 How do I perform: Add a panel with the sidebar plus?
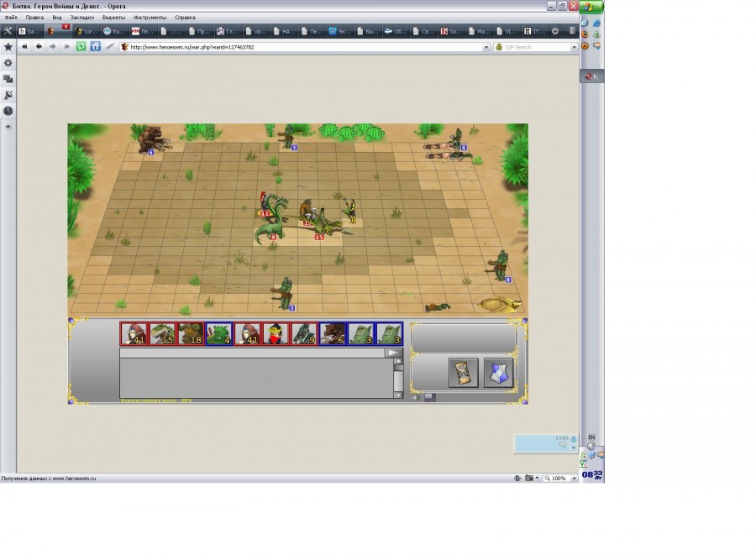[x=8, y=127]
